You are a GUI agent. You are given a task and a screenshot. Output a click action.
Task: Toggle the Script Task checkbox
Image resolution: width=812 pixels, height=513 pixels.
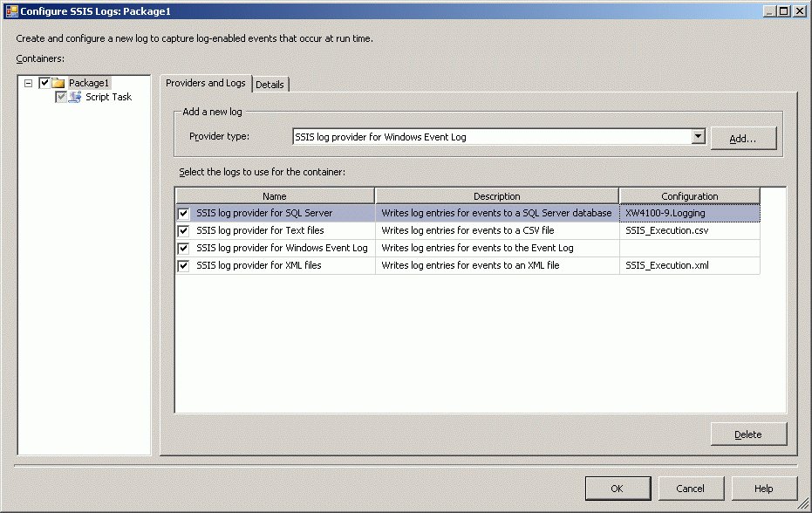[x=61, y=97]
